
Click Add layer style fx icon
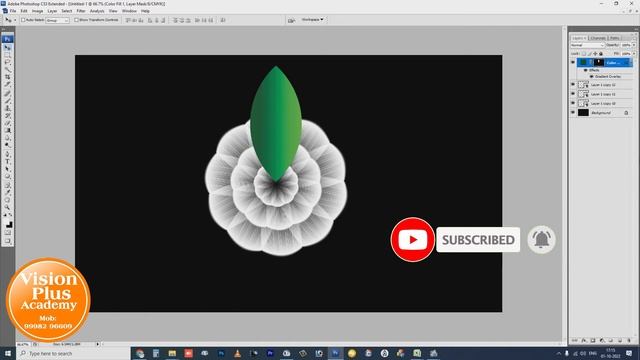(584, 340)
